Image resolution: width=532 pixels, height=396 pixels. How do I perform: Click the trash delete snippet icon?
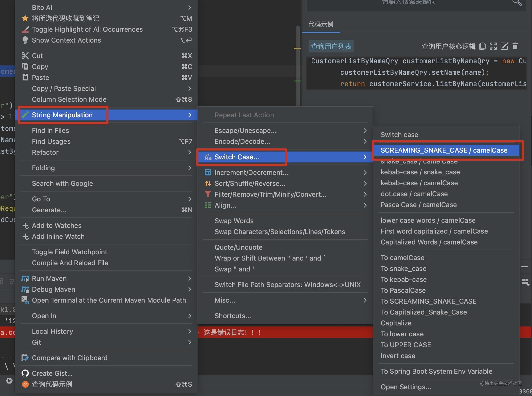[x=515, y=46]
